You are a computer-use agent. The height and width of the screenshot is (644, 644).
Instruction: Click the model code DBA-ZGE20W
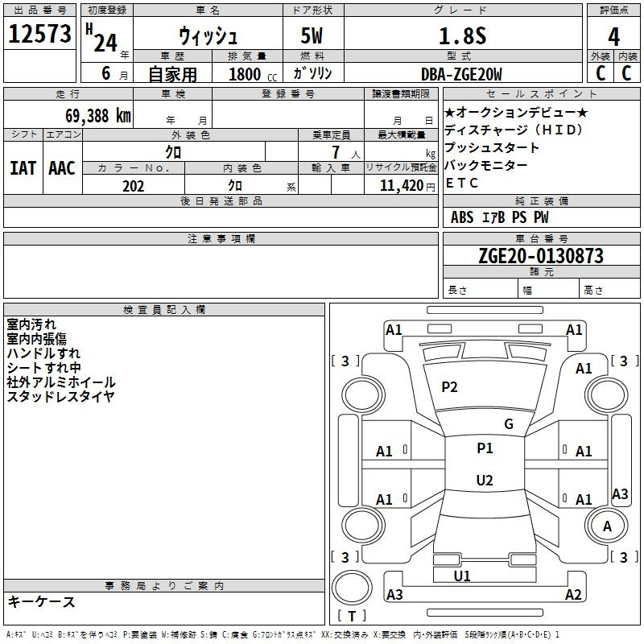pos(461,74)
